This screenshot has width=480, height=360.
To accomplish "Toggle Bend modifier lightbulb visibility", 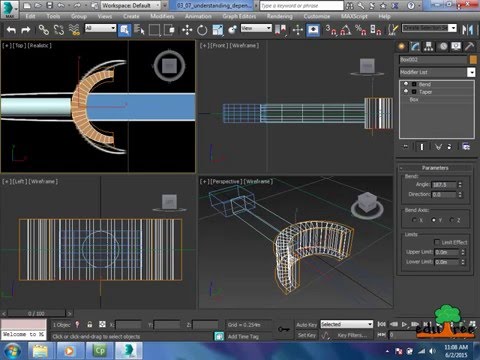I will click(406, 84).
